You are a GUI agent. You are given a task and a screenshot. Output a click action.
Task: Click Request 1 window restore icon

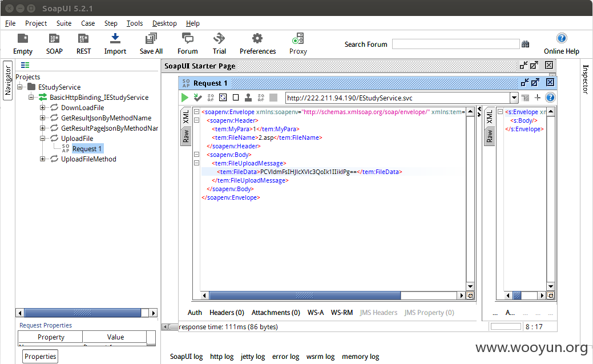pyautogui.click(x=525, y=82)
